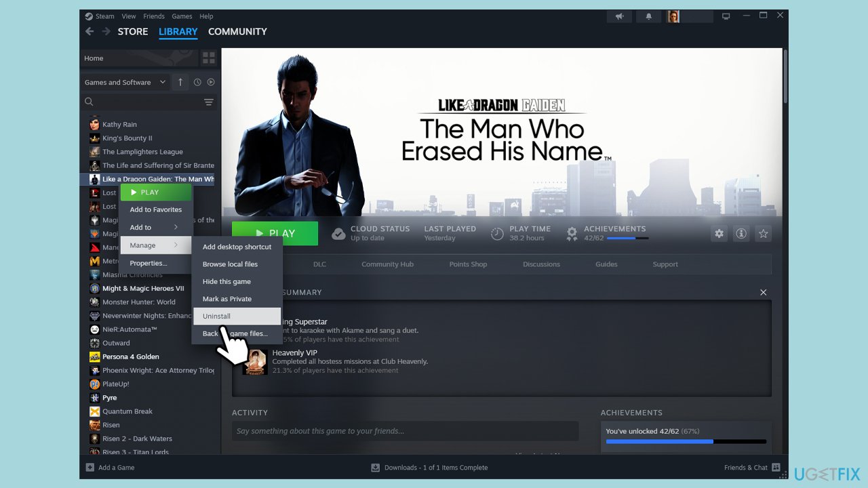
Task: Click the main page vertical scrollbar
Action: 785,76
